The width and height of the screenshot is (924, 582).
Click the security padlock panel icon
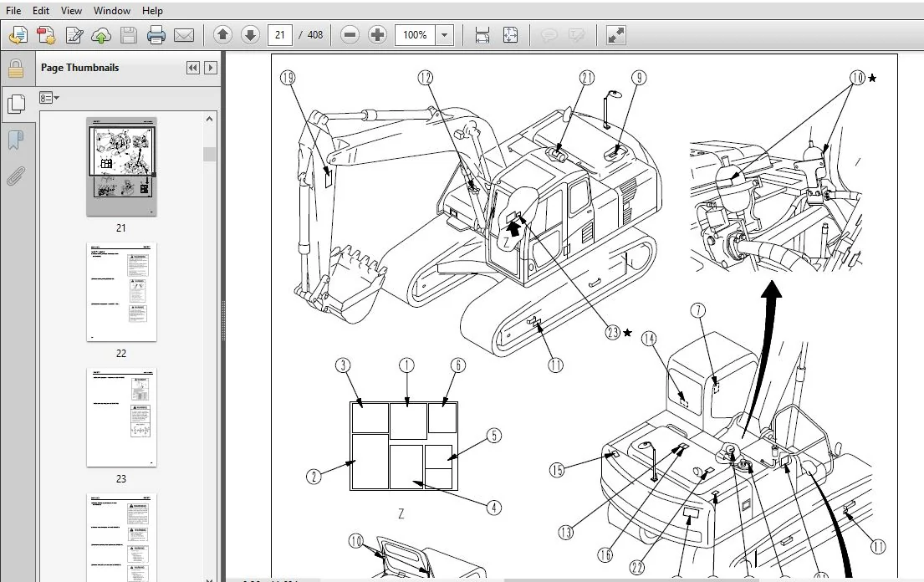click(x=16, y=69)
